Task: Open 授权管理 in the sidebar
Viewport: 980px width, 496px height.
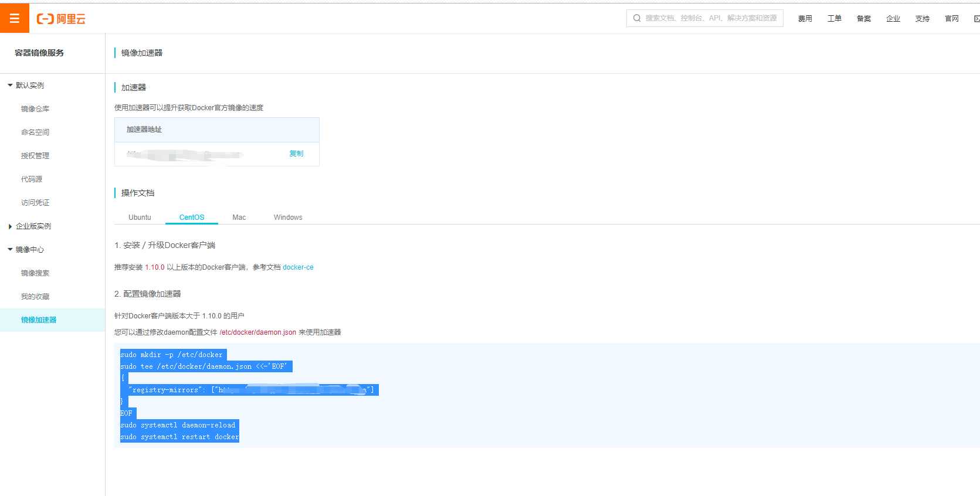Action: coord(35,156)
